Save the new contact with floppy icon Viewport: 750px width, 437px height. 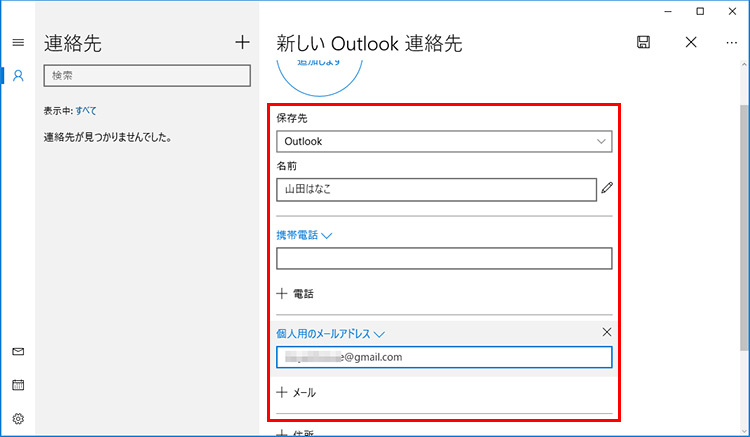643,42
